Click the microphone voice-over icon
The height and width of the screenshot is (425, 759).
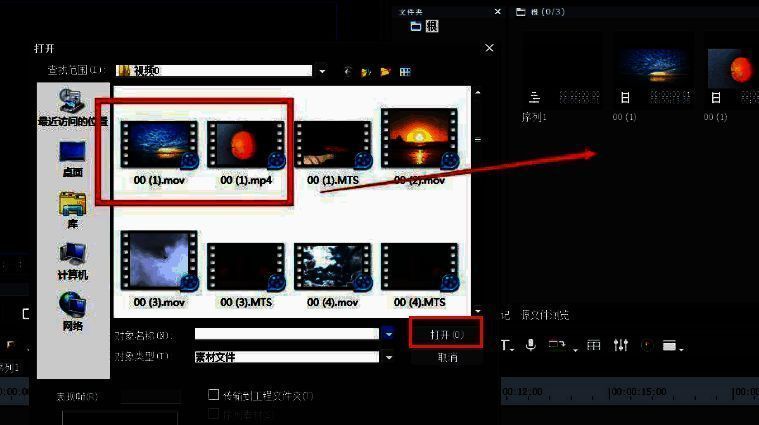point(530,345)
